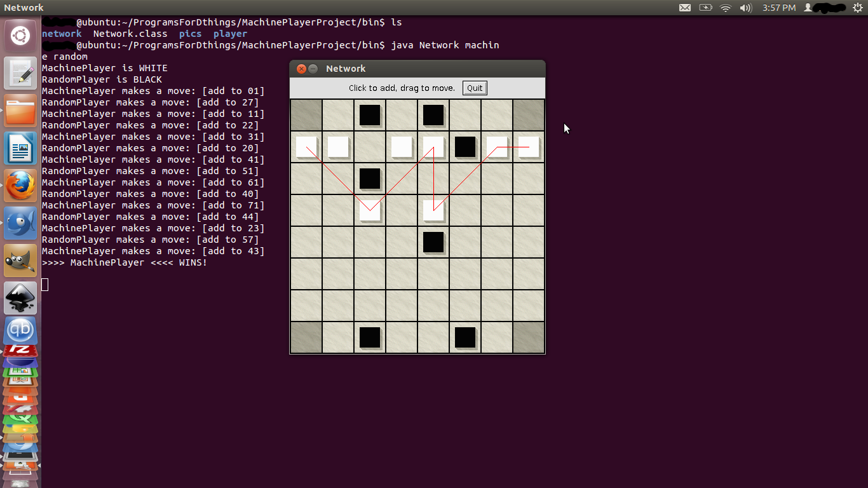
Task: Show the calendar from the 3:57 PM clock
Action: pyautogui.click(x=778, y=8)
